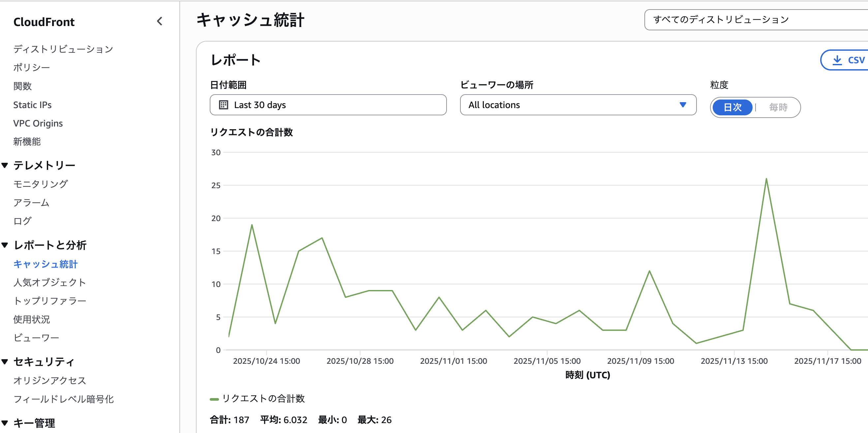
Task: Switch granularity to 毎時
Action: coord(778,107)
